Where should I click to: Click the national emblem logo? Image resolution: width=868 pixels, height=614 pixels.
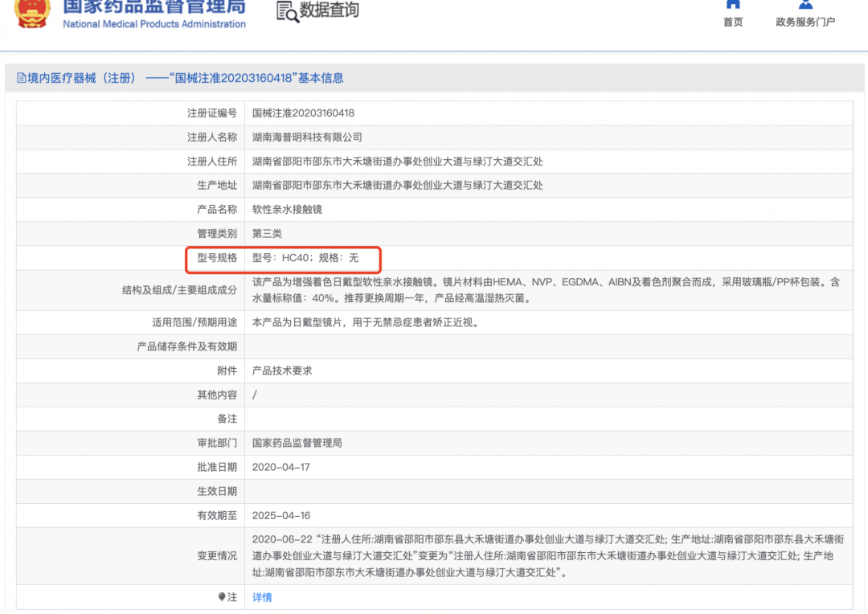31,13
